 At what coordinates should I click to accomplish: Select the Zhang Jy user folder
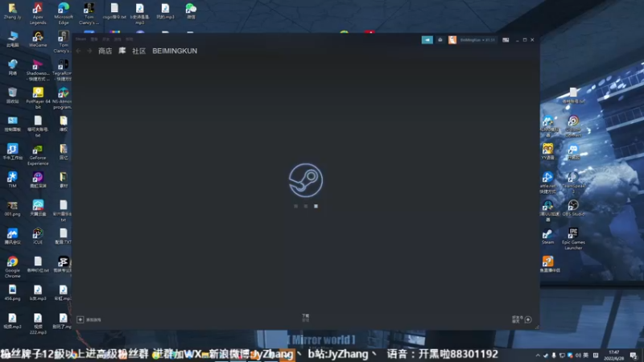click(12, 10)
